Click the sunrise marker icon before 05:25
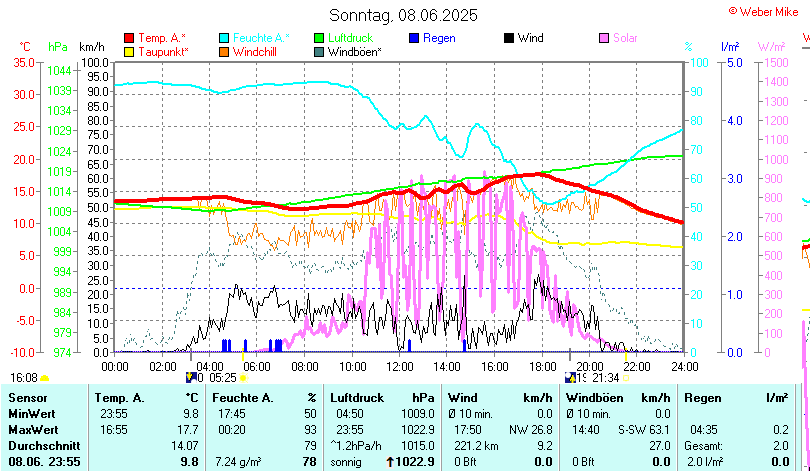Viewport: 810px width, 471px height. coord(192,378)
